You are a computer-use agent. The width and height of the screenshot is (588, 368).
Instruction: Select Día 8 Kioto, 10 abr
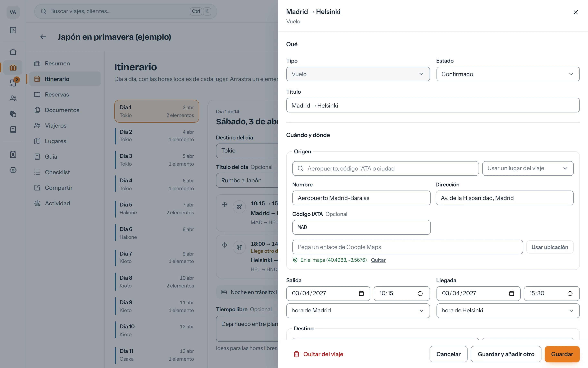tap(157, 282)
